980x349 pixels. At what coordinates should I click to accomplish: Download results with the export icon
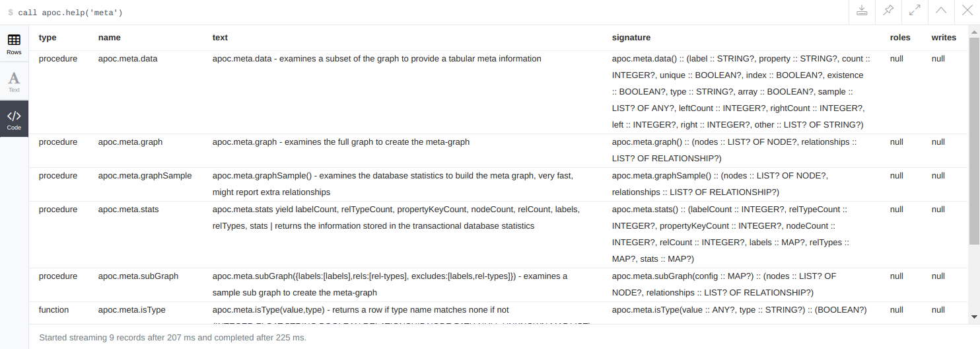[861, 11]
